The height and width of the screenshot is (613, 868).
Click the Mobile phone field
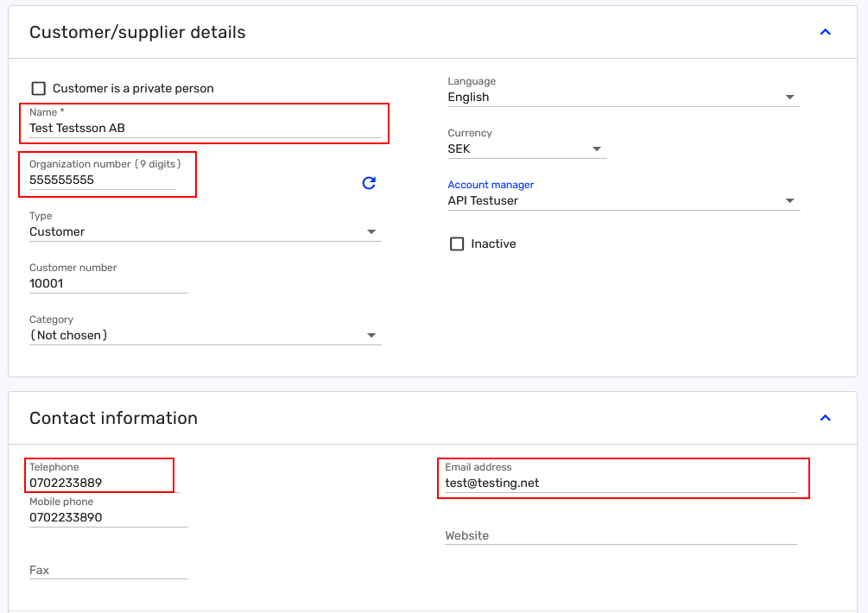(108, 518)
